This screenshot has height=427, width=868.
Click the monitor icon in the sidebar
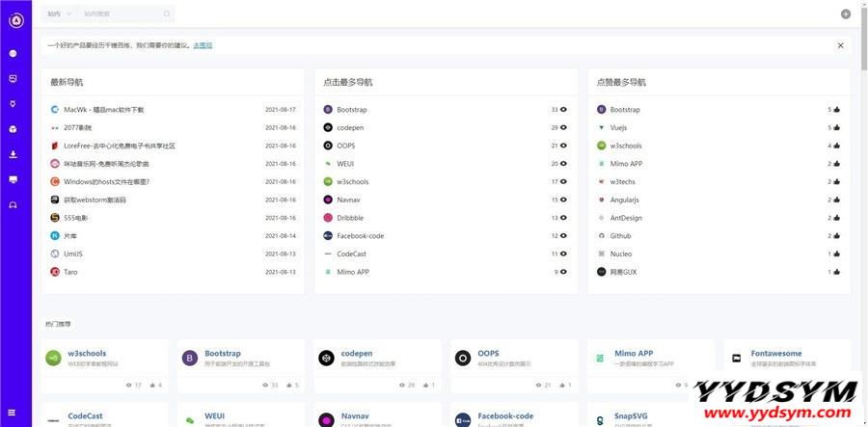click(14, 179)
